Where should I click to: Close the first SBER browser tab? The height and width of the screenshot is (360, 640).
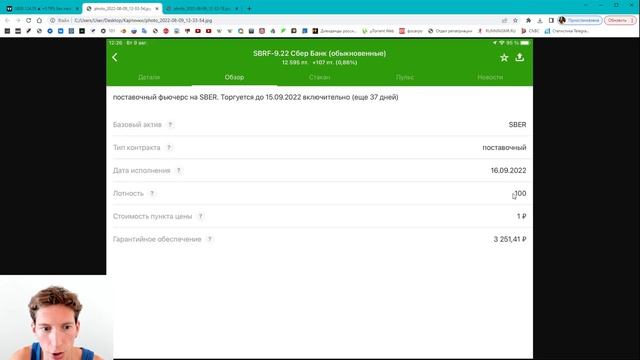77,9
